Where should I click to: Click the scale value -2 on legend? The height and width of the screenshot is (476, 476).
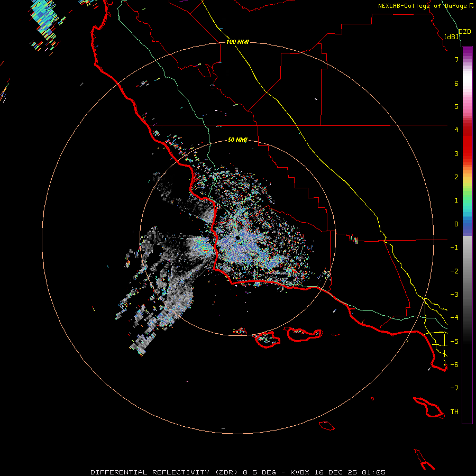(454, 271)
